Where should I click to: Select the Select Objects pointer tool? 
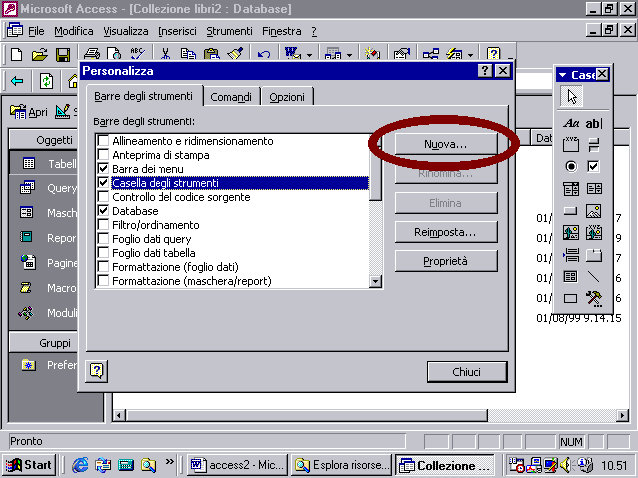[x=572, y=97]
